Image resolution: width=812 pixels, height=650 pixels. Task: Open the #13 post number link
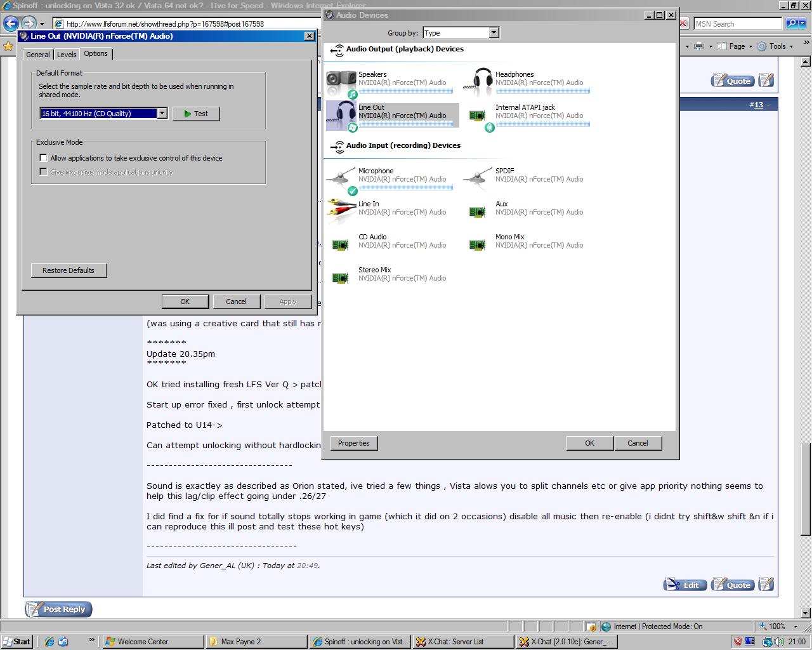pos(758,105)
